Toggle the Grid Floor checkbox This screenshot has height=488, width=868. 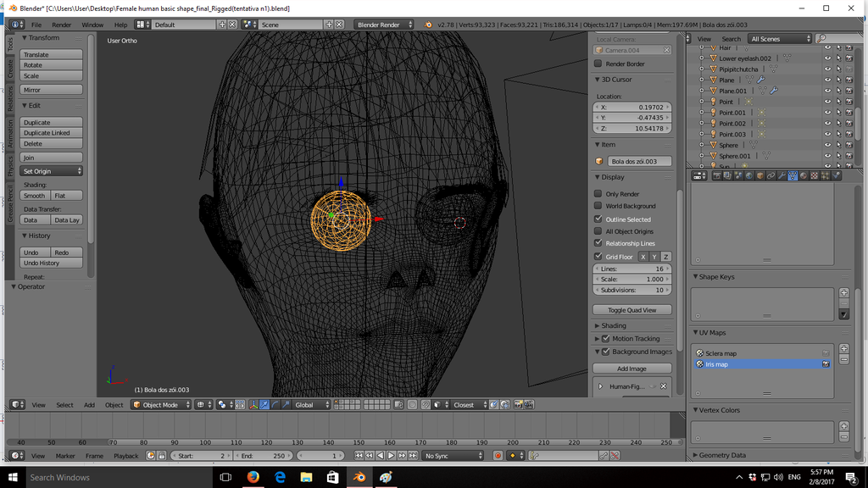(598, 256)
